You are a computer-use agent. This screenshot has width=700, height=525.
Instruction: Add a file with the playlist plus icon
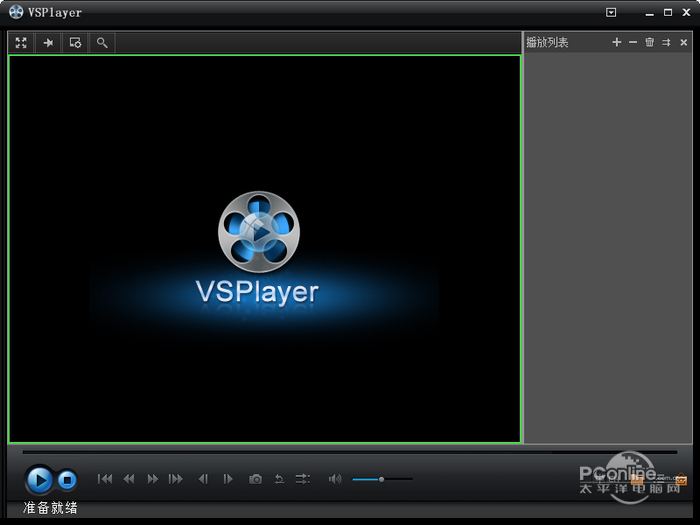coord(617,42)
